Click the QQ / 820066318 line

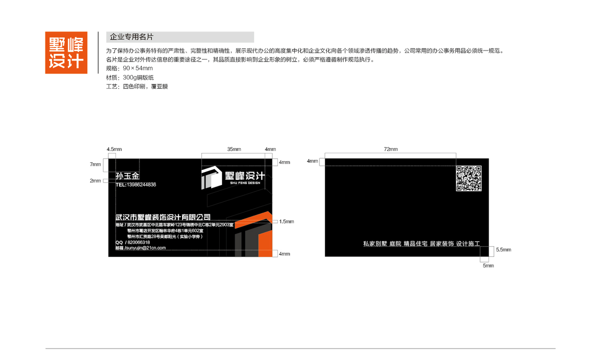click(x=132, y=242)
